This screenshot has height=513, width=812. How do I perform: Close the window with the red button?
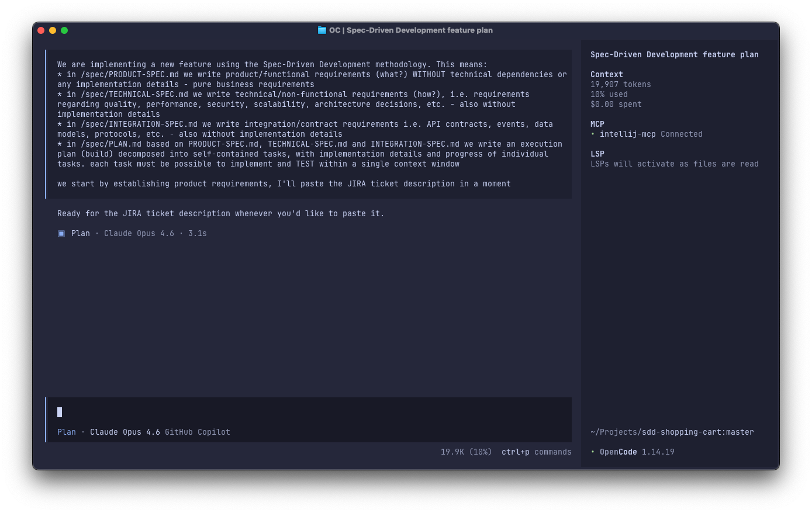click(x=41, y=30)
